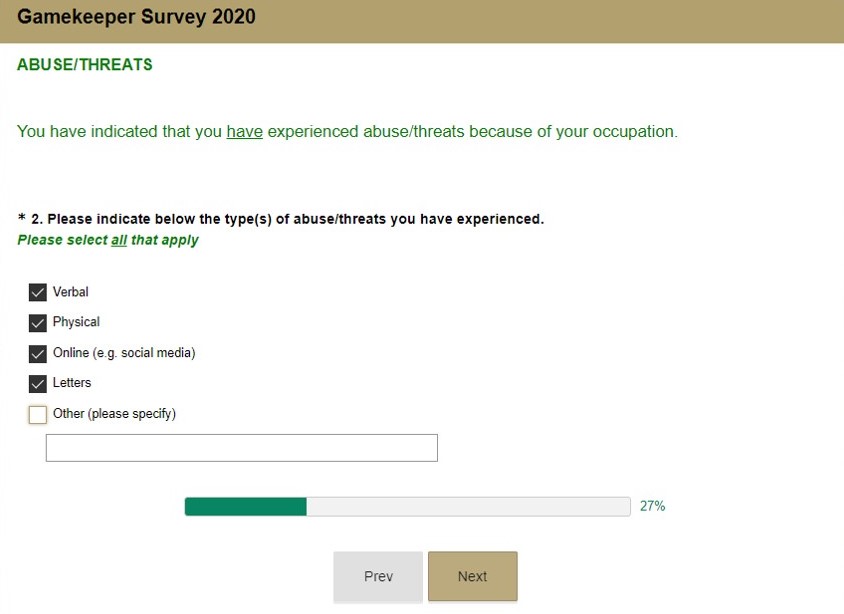Focus the Other specify text box
The height and width of the screenshot is (614, 844).
pyautogui.click(x=241, y=448)
